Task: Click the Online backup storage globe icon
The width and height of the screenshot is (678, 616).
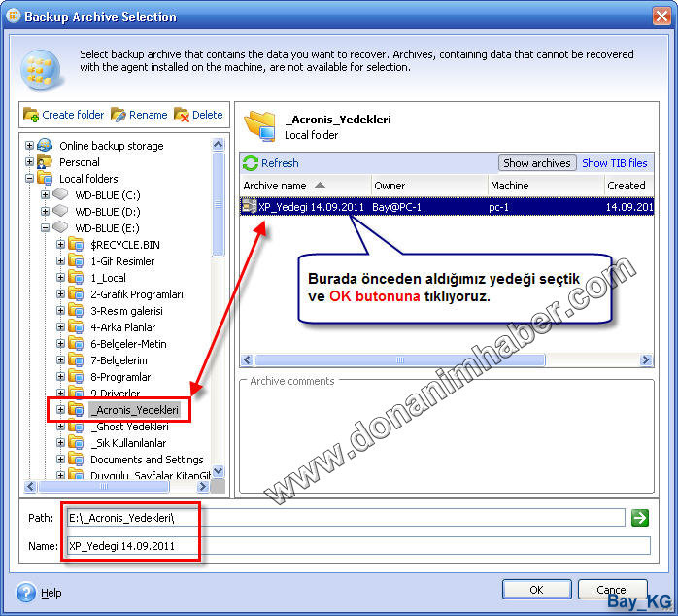Action: tap(45, 146)
